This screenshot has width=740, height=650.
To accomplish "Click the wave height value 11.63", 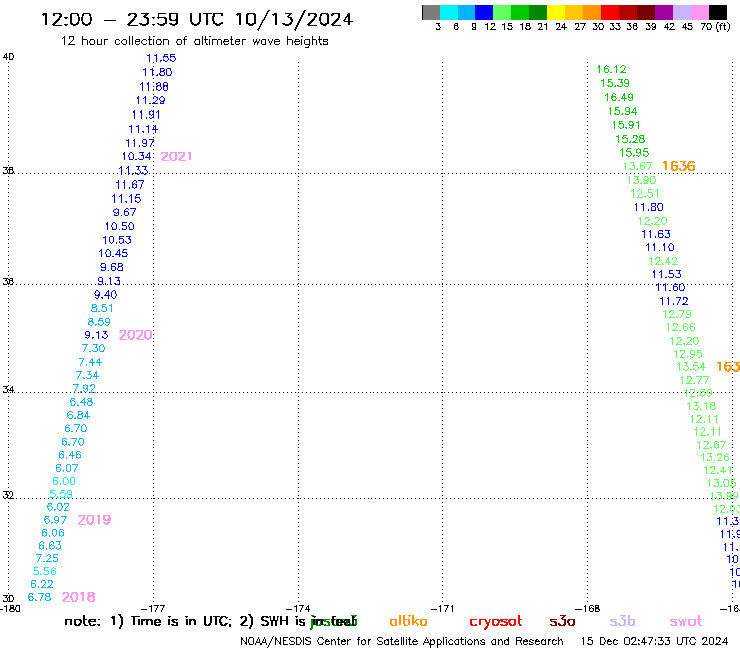I will coord(656,234).
